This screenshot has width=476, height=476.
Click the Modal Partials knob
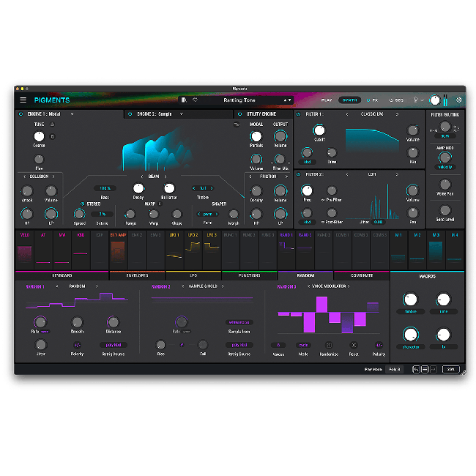pyautogui.click(x=256, y=136)
